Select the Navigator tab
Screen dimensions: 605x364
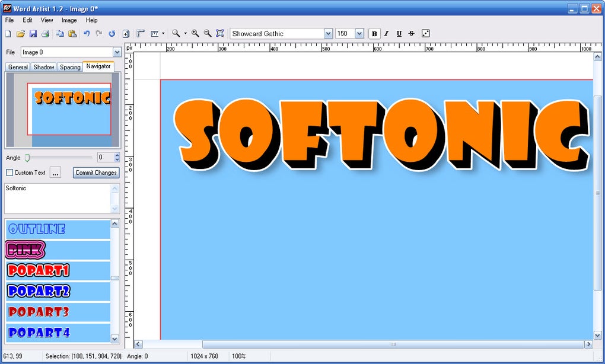98,66
